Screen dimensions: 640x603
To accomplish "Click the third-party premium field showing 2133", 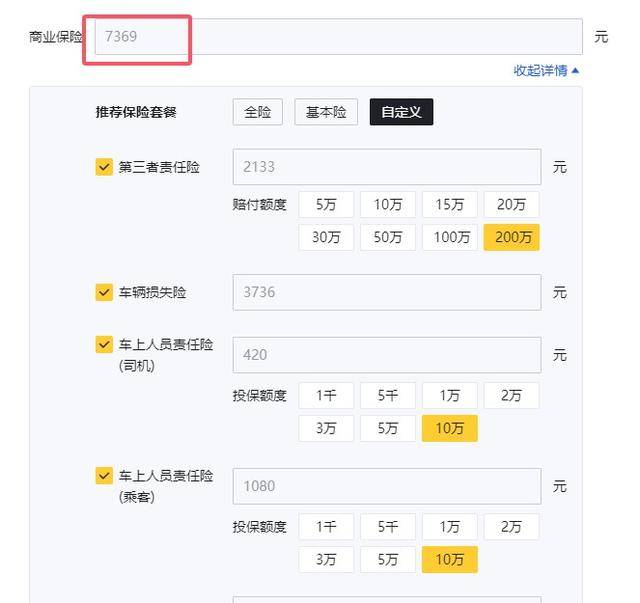I will coord(387,167).
